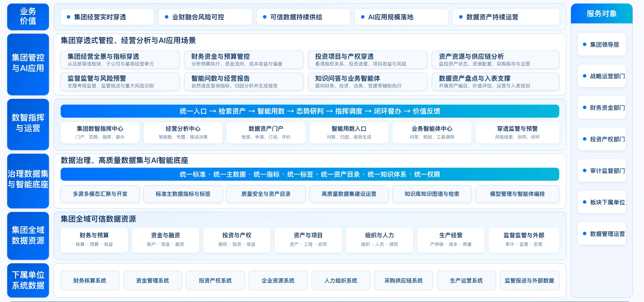Viewport: 644px width, 302px height.
Task: Click the 数智指挥与运营 side label
Action: coord(28,124)
